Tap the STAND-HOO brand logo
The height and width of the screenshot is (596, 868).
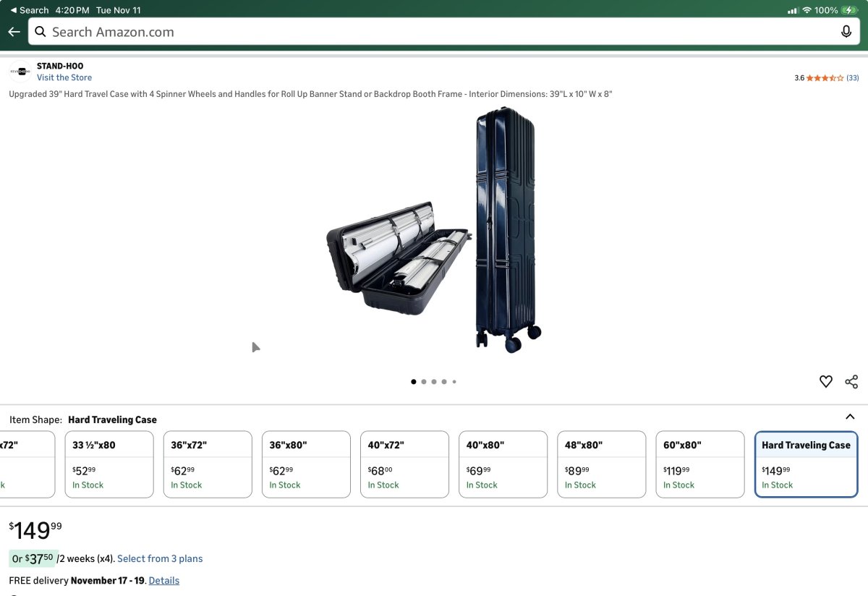click(20, 72)
